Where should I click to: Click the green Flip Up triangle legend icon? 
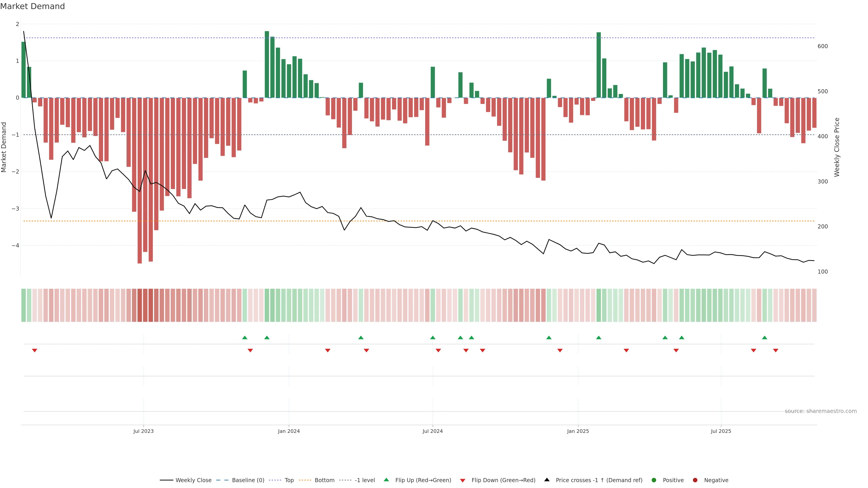[x=386, y=480]
